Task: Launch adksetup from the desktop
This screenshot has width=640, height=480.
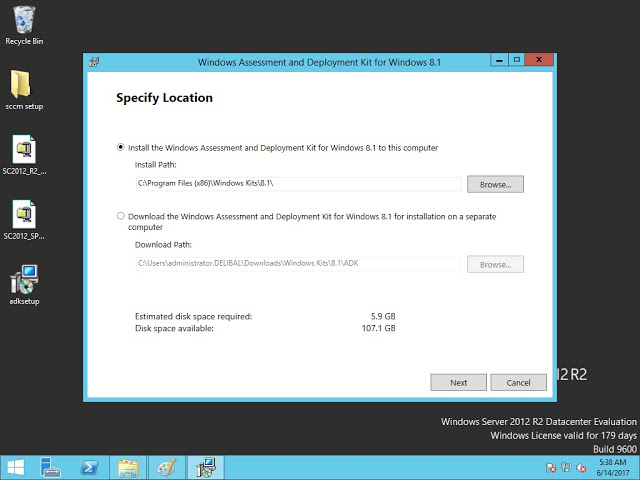Action: click(24, 280)
